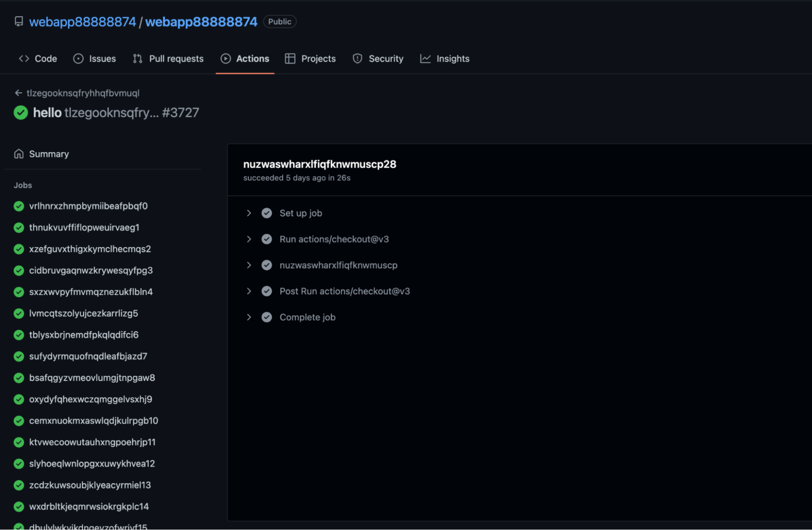Expand the Set up job step
812x530 pixels.
point(249,213)
